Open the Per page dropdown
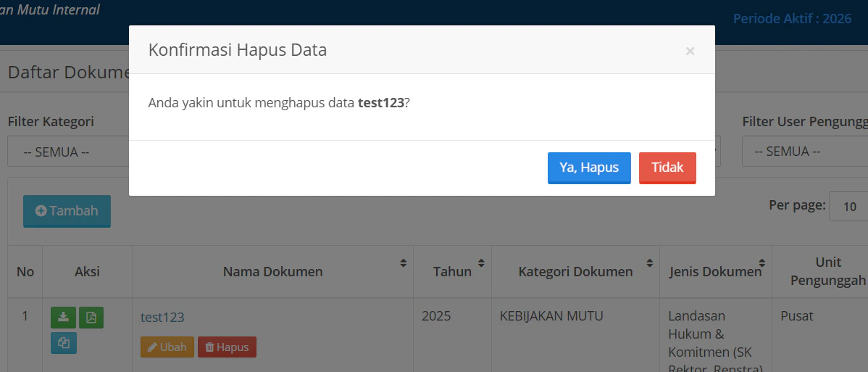Viewport: 868px width, 372px height. click(848, 207)
